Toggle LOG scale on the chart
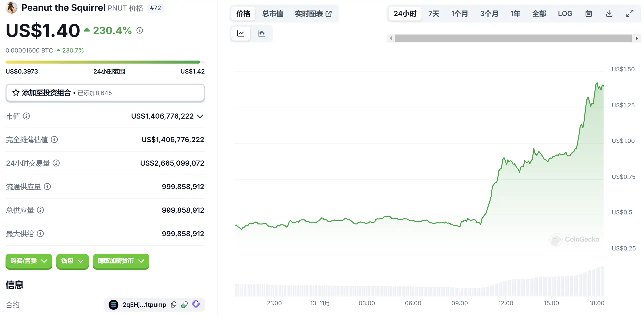The image size is (644, 316). 565,14
